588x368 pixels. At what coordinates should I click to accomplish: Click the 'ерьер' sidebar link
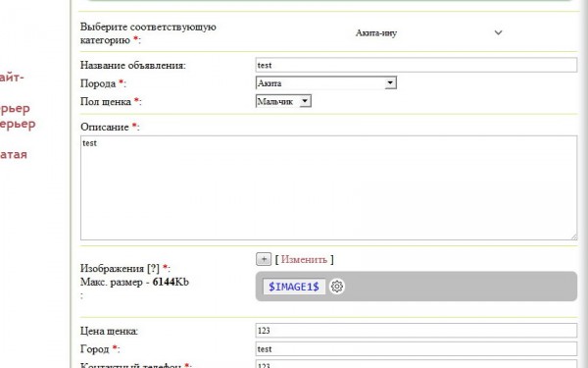coord(18,124)
